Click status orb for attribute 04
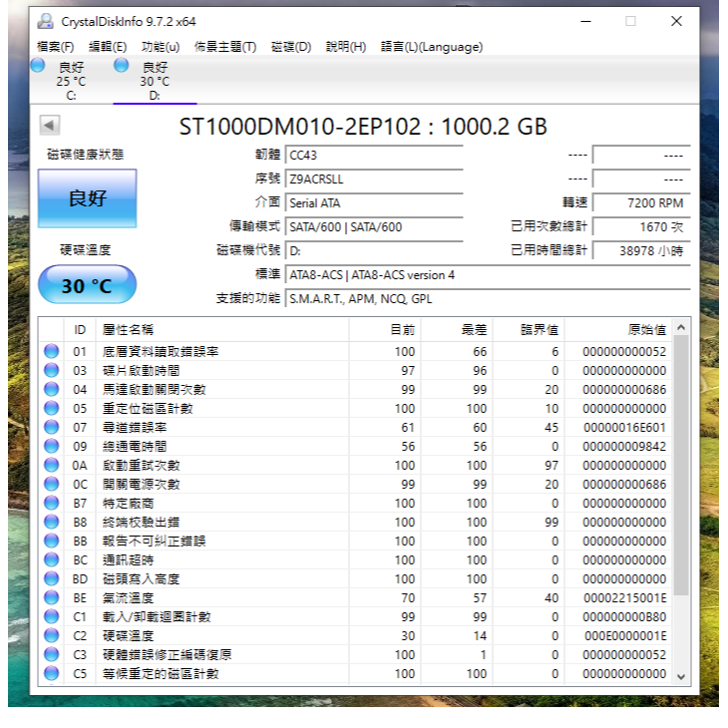The image size is (728, 728). click(x=52, y=389)
